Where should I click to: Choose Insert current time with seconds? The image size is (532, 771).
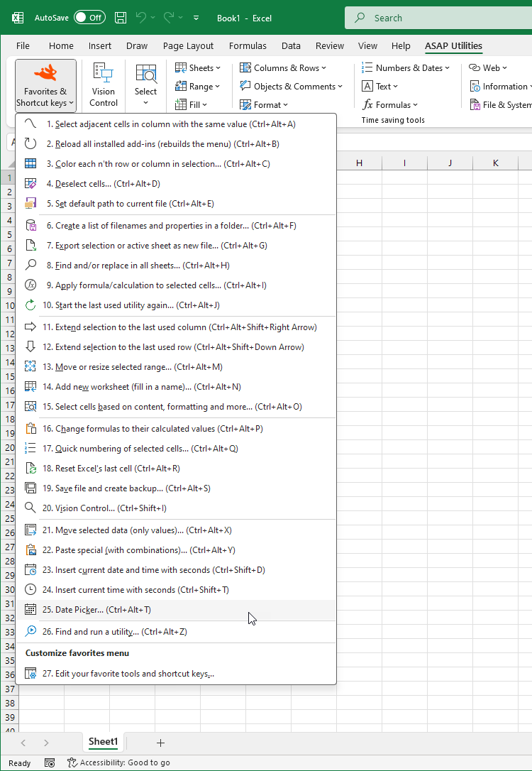[176, 590]
